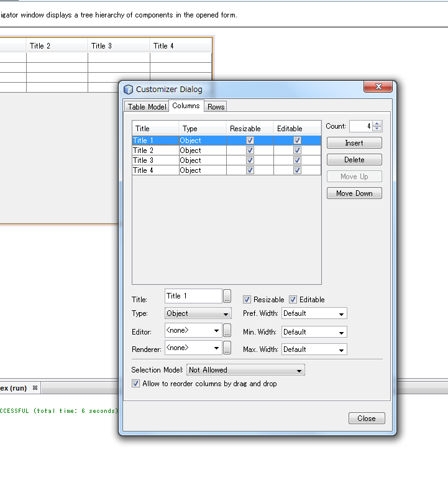Screen dimensions: 448x495
Task: Open the Editor combo box
Action: (193, 330)
